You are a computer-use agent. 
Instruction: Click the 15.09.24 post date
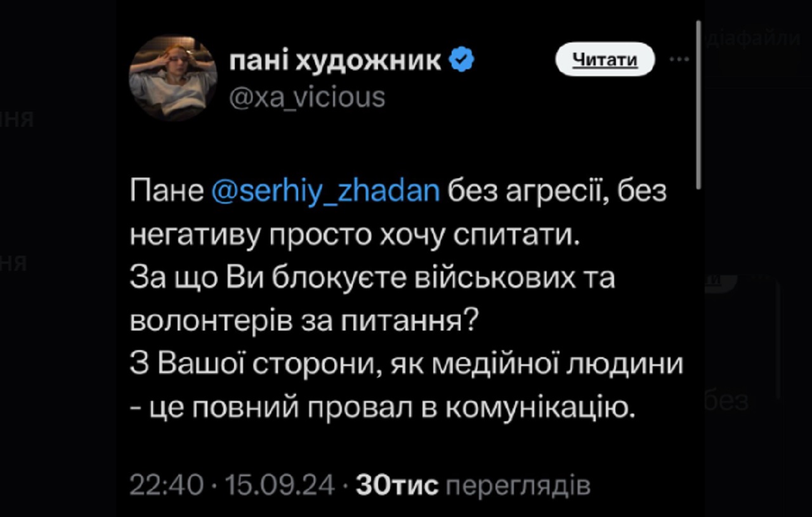pyautogui.click(x=279, y=486)
